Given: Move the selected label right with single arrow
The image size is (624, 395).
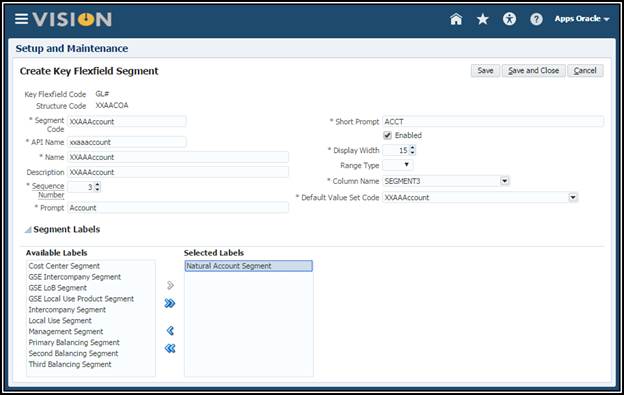Looking at the screenshot, I should 170,285.
